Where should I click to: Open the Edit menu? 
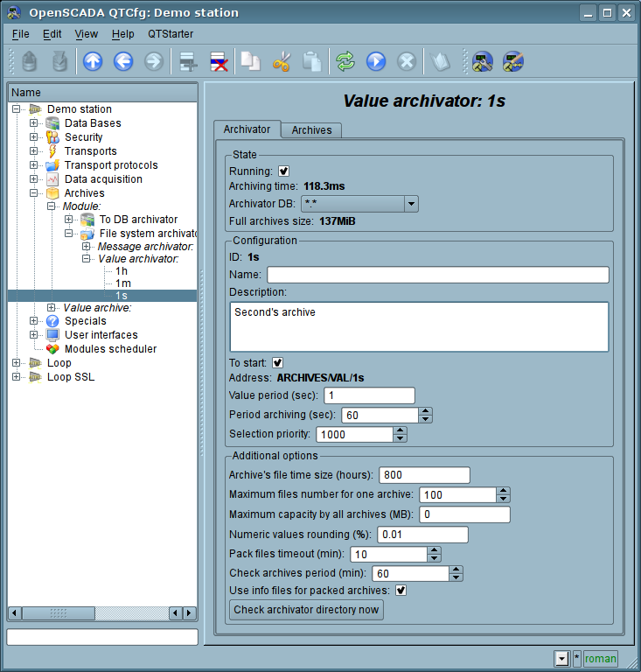tap(52, 34)
